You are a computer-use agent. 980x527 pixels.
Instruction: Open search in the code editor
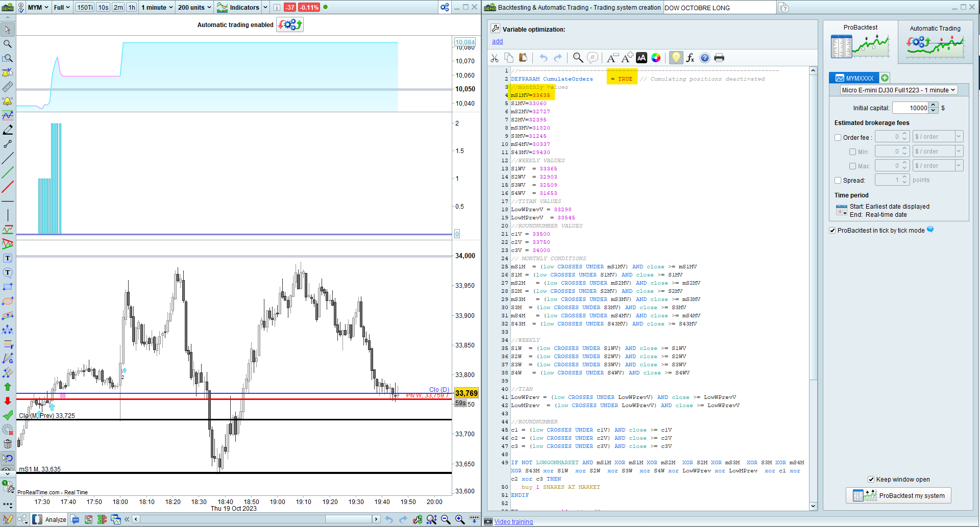578,58
